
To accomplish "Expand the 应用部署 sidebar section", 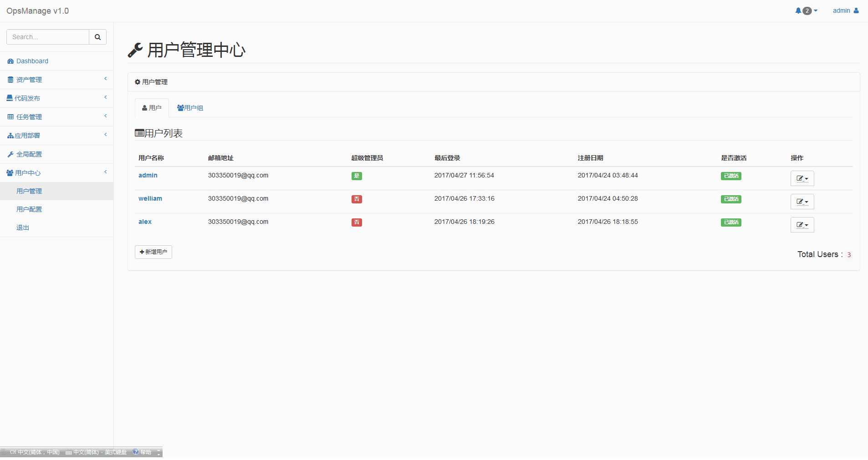I will (x=27, y=136).
